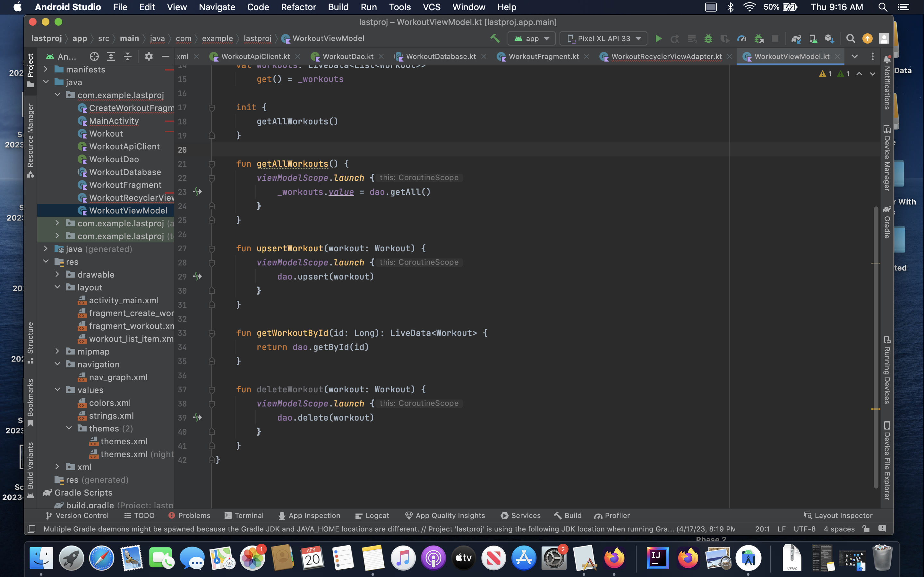Collapse the layout folder in tree

coord(57,287)
